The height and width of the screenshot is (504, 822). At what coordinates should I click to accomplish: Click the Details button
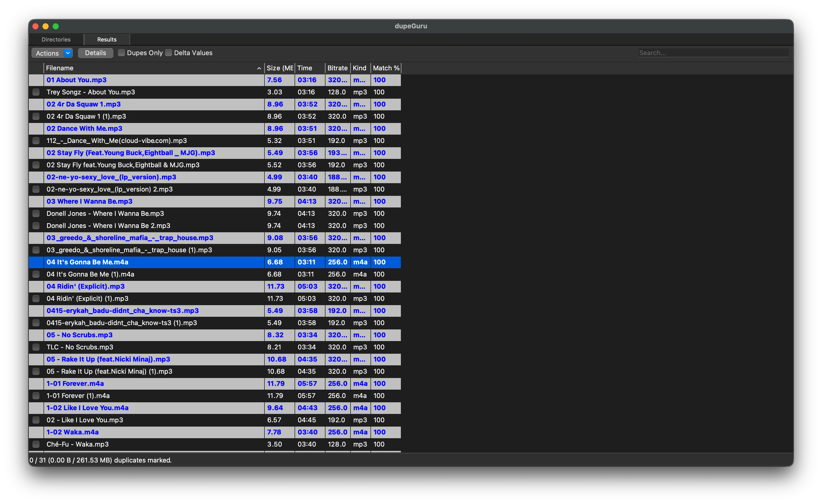(x=95, y=53)
